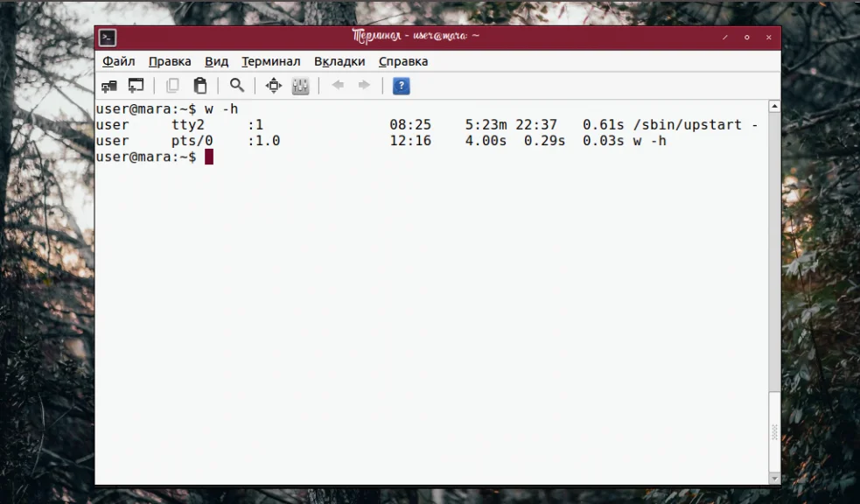Click the scrollbar down arrow
860x504 pixels.
(x=774, y=479)
